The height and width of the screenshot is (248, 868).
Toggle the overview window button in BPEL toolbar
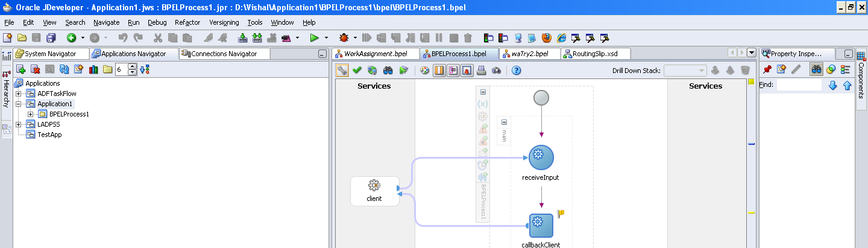tap(467, 71)
